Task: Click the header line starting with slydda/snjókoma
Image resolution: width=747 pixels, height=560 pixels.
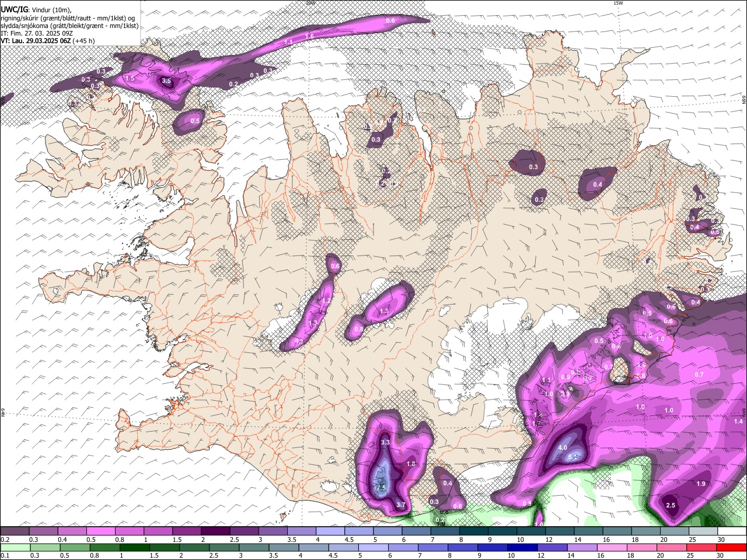Action: pos(69,26)
